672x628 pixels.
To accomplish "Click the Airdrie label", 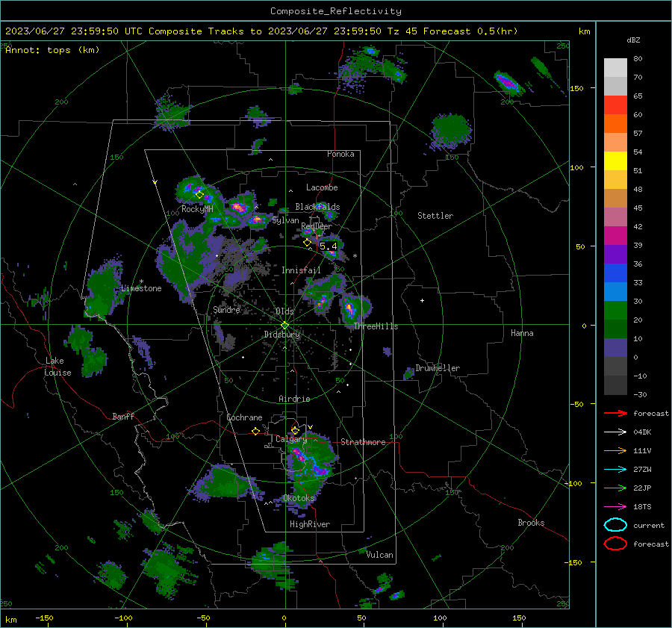I will (294, 399).
